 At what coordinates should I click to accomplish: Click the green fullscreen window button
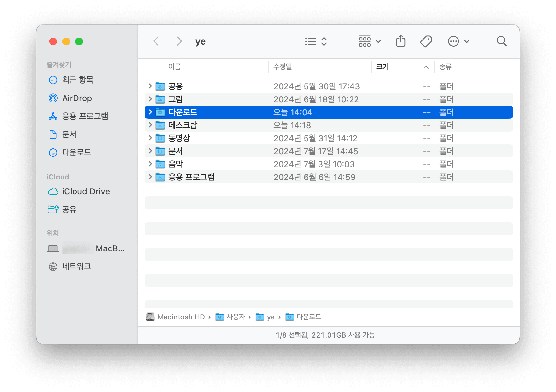[79, 41]
